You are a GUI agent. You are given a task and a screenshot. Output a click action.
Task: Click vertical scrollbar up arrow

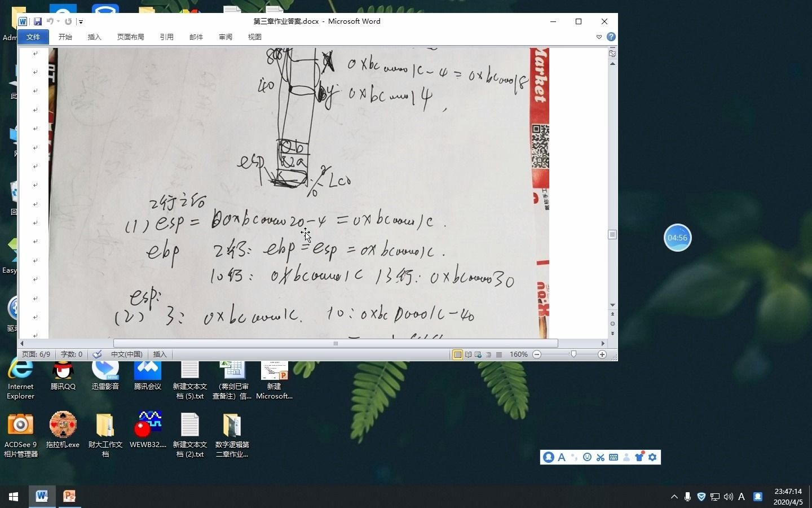612,64
